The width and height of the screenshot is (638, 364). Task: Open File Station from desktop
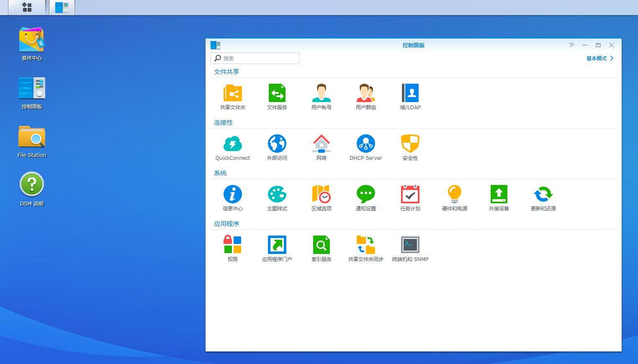click(x=32, y=137)
